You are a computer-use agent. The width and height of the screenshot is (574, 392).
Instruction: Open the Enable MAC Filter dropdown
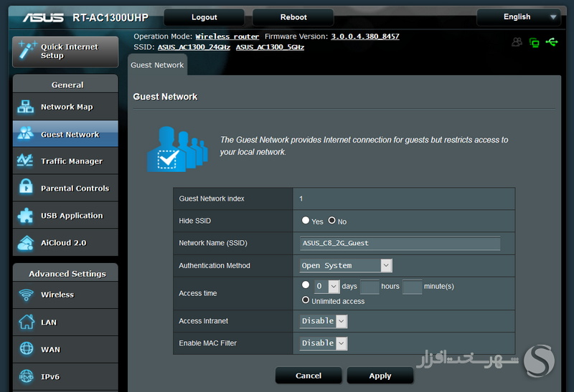pyautogui.click(x=324, y=343)
